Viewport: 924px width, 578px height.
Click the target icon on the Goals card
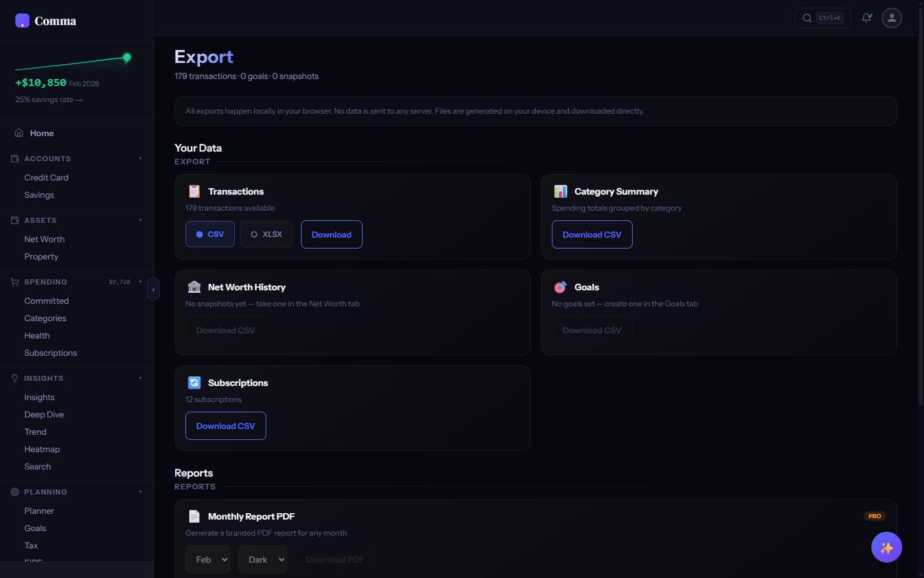560,287
